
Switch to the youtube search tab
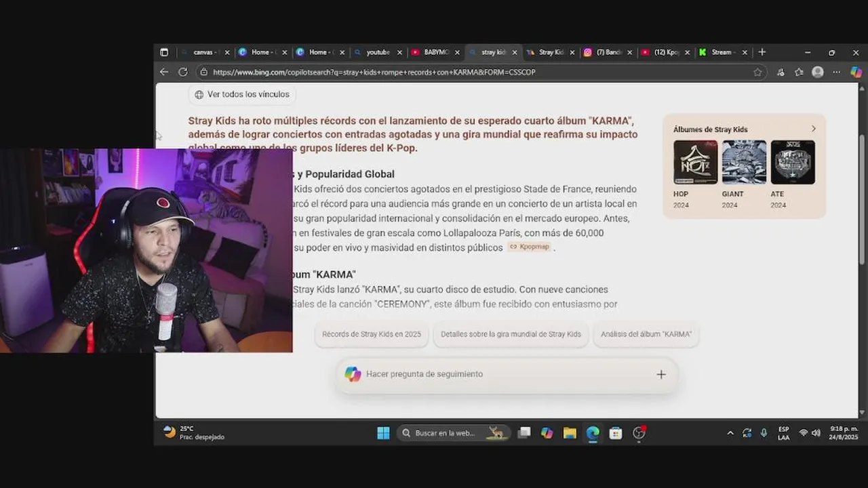pyautogui.click(x=377, y=52)
